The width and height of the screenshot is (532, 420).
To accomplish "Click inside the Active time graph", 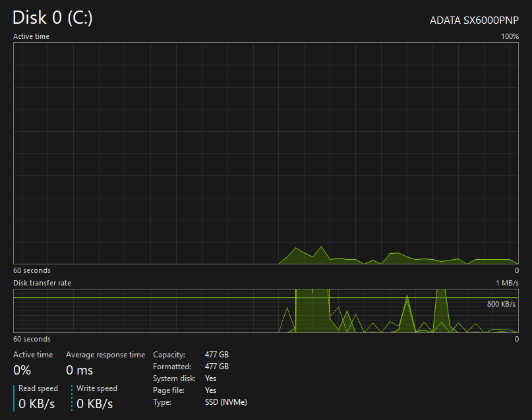I will pyautogui.click(x=266, y=153).
